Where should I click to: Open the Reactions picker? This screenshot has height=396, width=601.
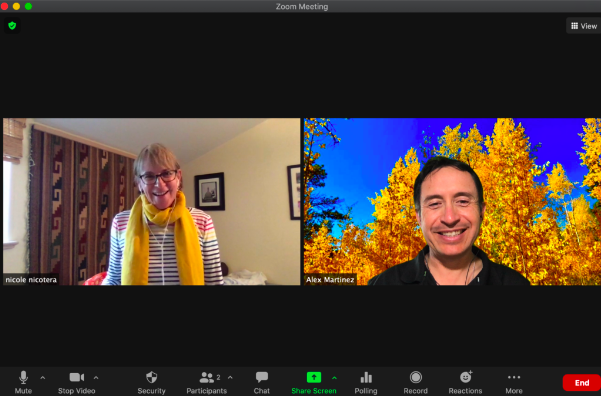(x=465, y=382)
